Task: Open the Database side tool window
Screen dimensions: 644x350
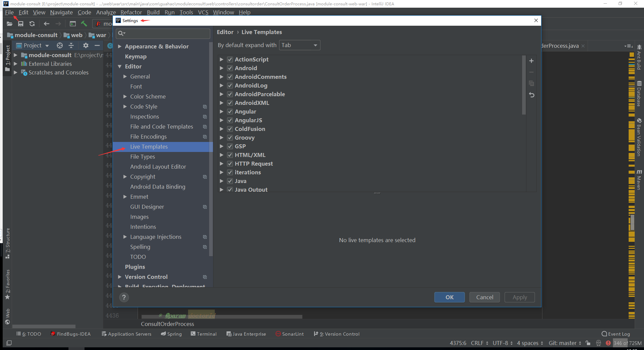Action: (639, 94)
